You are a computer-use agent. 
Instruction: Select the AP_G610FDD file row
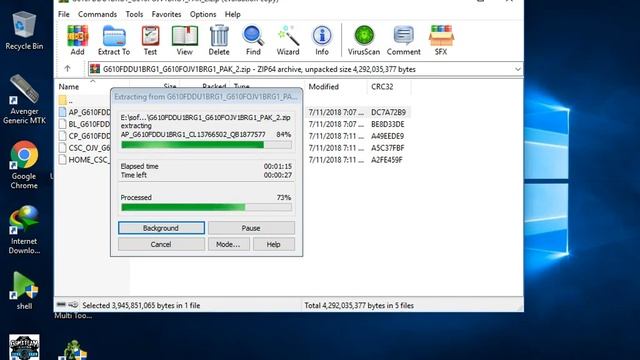(x=84, y=112)
